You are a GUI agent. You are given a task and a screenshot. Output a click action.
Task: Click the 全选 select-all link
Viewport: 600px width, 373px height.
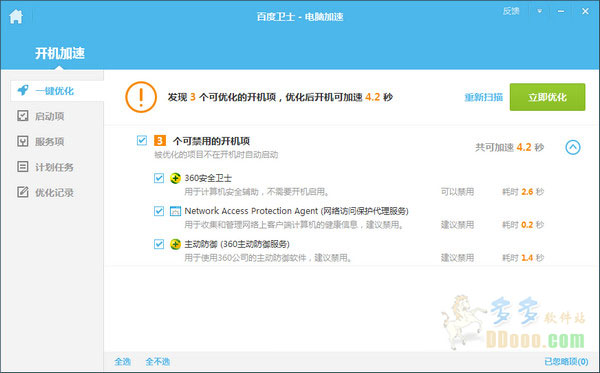pyautogui.click(x=122, y=362)
